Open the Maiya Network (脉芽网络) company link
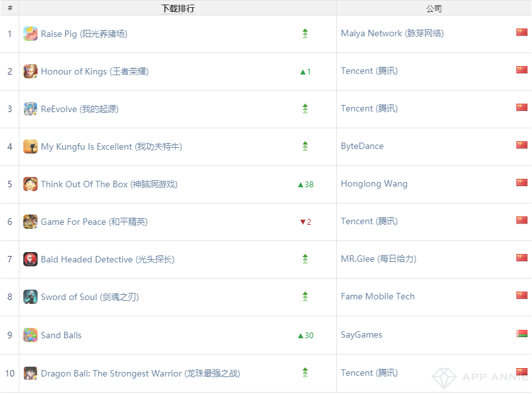 point(392,33)
